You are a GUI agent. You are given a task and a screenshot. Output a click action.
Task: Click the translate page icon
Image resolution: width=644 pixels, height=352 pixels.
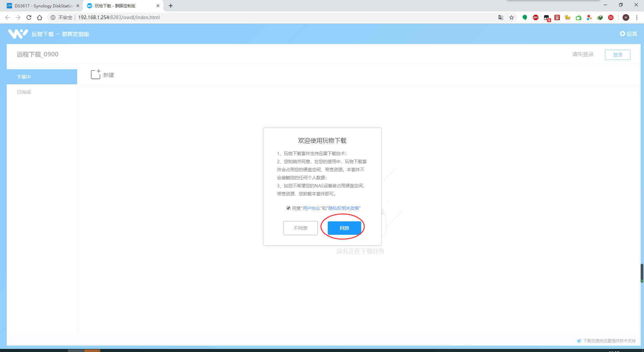pos(501,17)
